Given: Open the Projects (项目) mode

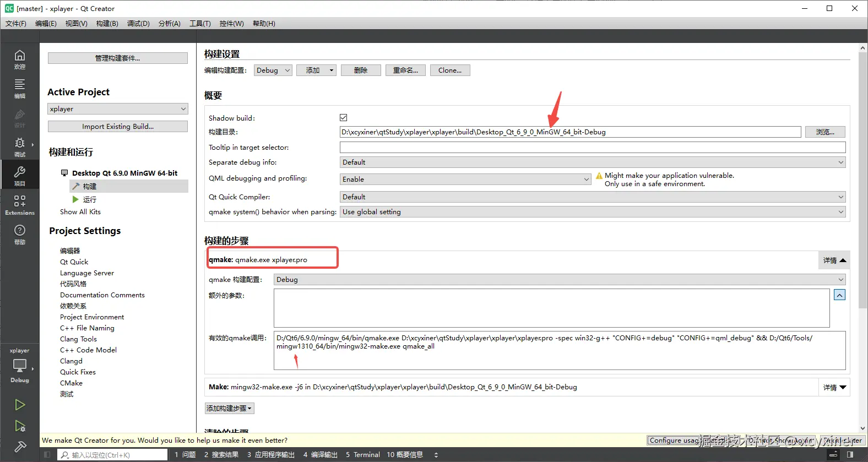Looking at the screenshot, I should click(20, 176).
